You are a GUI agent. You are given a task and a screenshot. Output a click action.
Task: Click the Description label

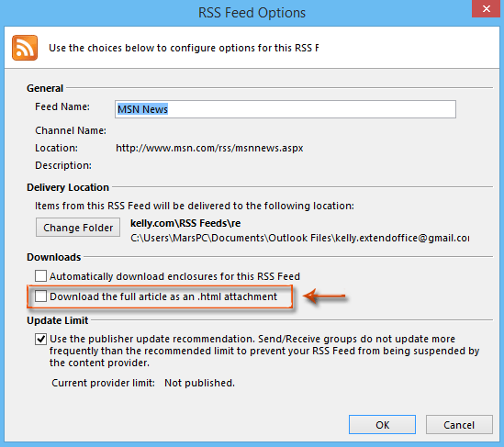click(63, 165)
